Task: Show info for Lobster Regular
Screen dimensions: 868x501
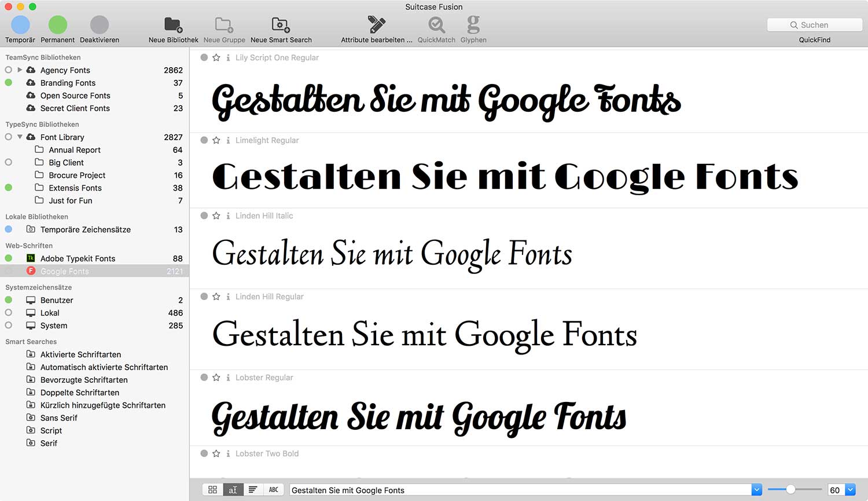Action: tap(228, 378)
